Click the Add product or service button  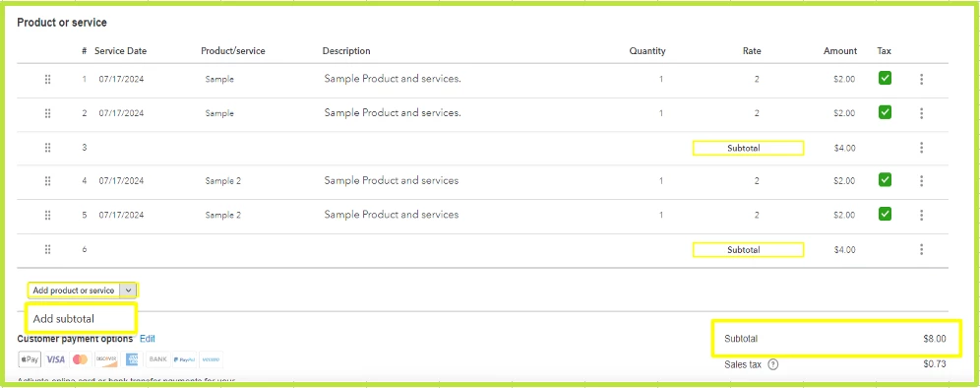pos(74,291)
